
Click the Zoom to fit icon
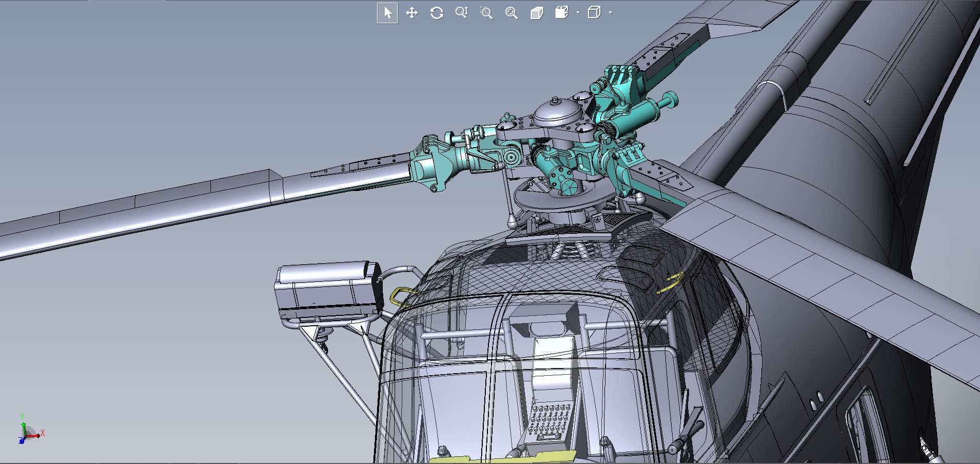point(511,13)
